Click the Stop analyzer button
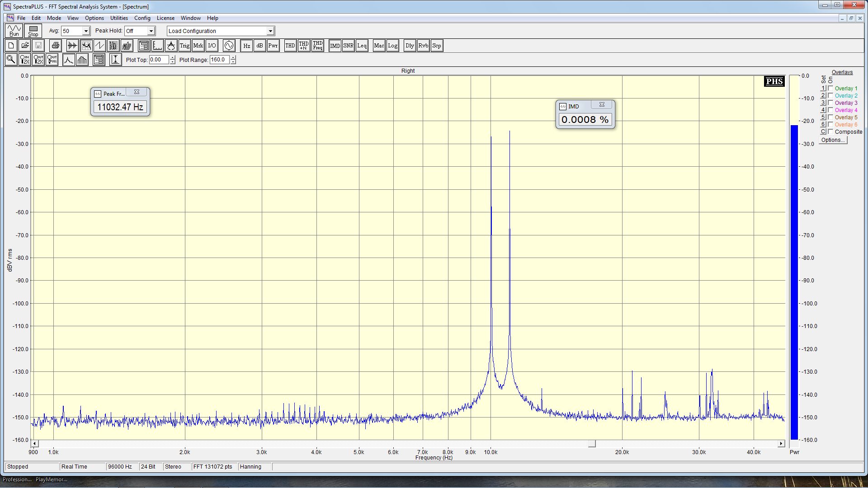868x488 pixels. 33,31
